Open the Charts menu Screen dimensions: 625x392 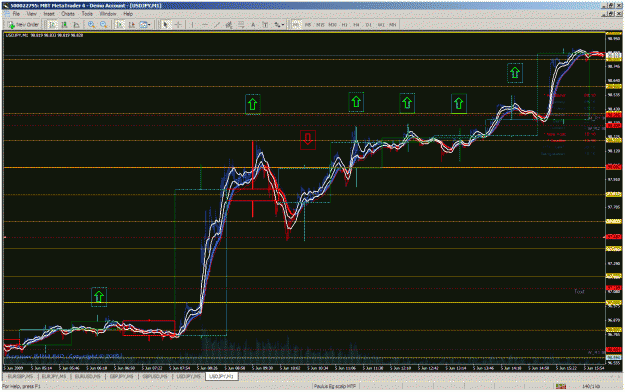coord(68,14)
